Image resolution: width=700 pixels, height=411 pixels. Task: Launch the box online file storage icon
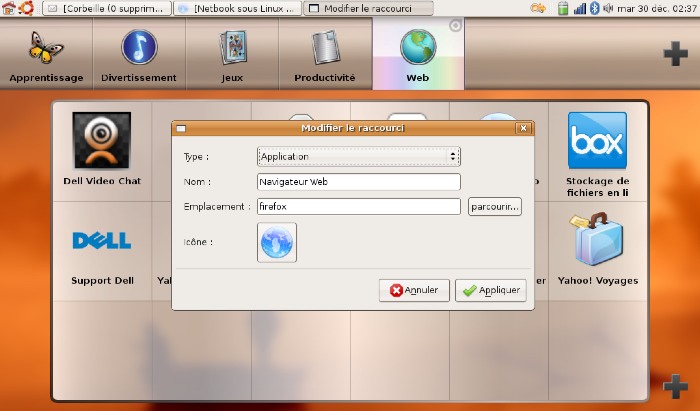pyautogui.click(x=597, y=140)
